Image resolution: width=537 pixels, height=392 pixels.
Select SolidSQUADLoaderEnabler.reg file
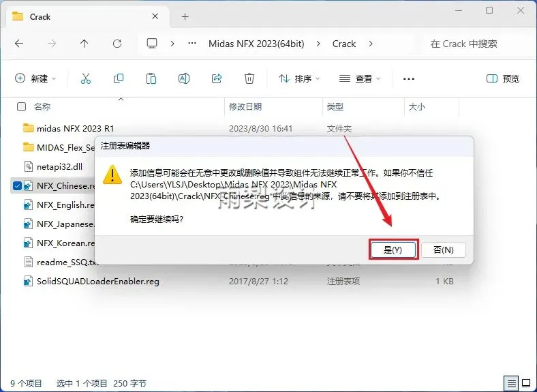click(x=98, y=282)
